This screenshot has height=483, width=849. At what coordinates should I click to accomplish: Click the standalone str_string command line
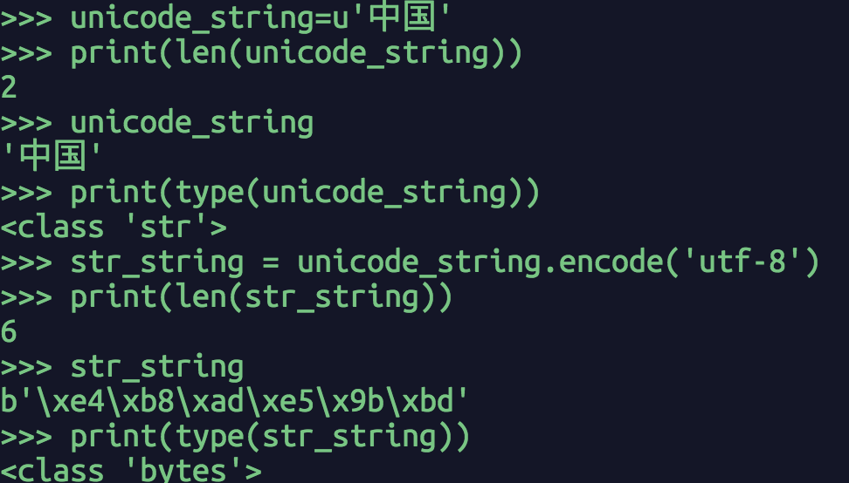pos(157,367)
